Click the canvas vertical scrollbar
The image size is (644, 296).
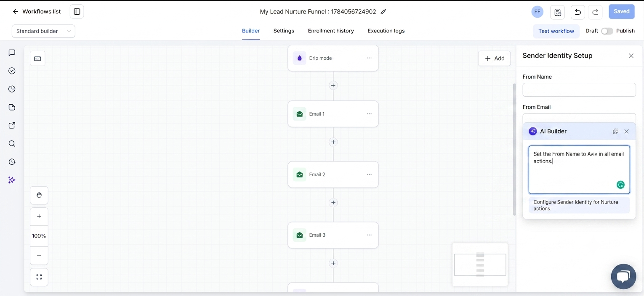pos(514,149)
